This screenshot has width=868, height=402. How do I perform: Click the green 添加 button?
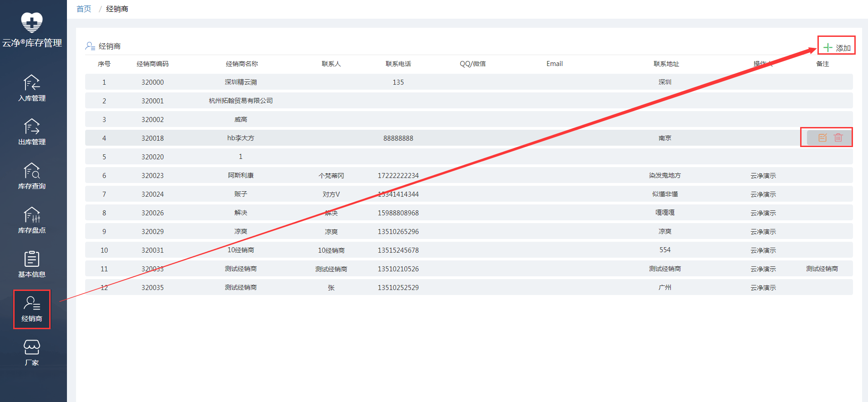(837, 47)
